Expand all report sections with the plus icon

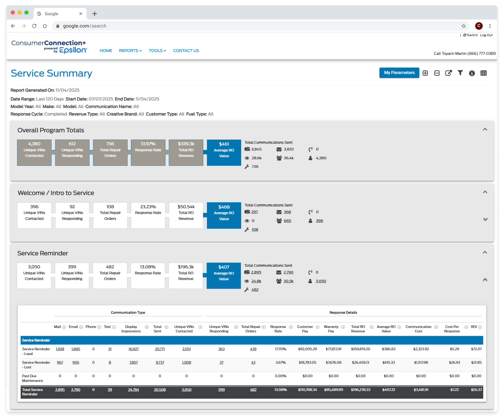coord(425,73)
